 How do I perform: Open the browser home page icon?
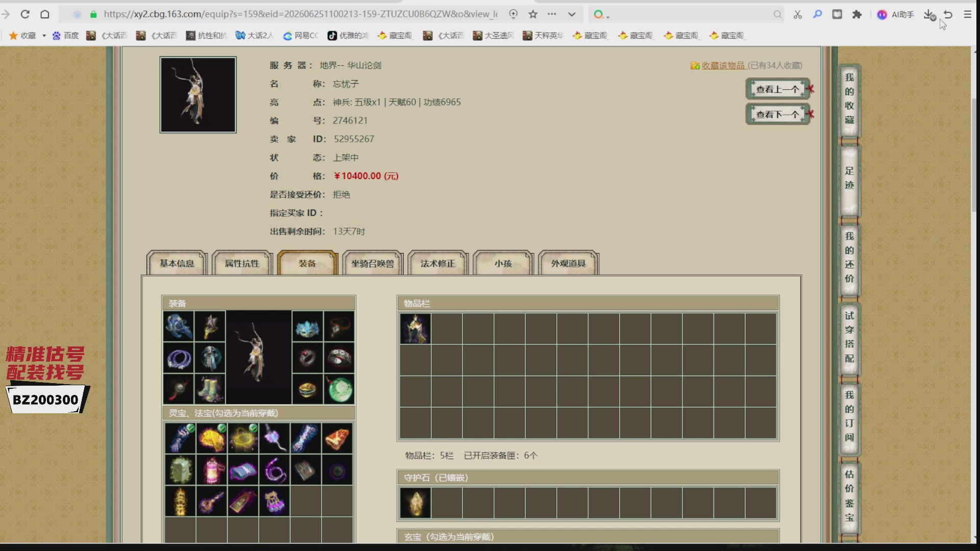(45, 14)
